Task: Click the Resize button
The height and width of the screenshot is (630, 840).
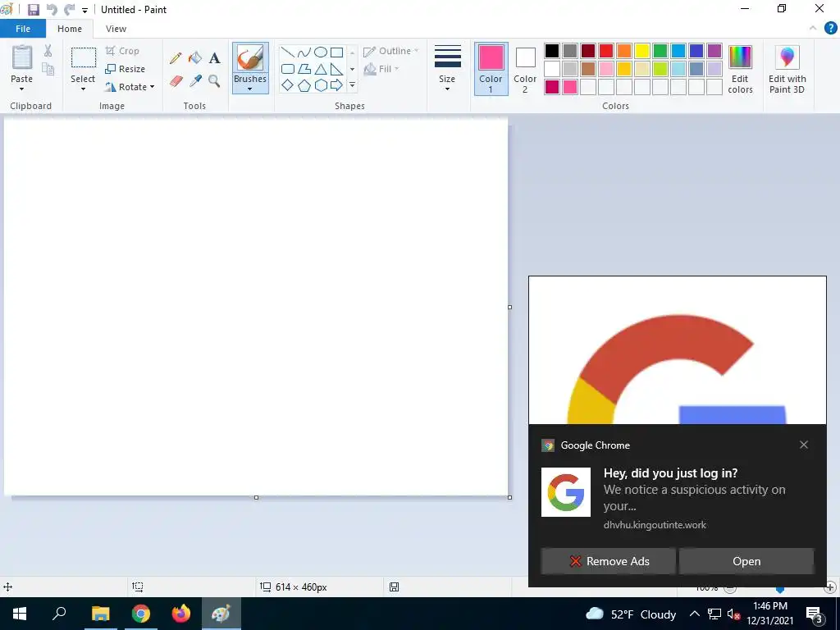Action: (126, 69)
